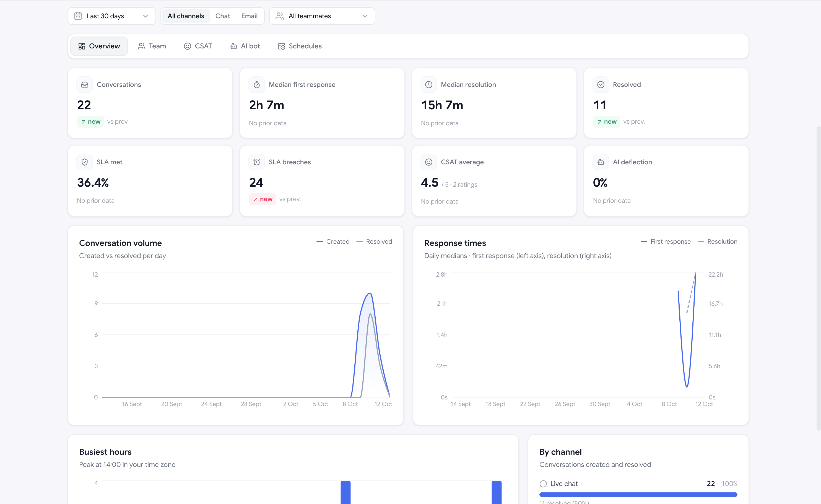
Task: Open the Last 30 days dropdown
Action: (112, 16)
